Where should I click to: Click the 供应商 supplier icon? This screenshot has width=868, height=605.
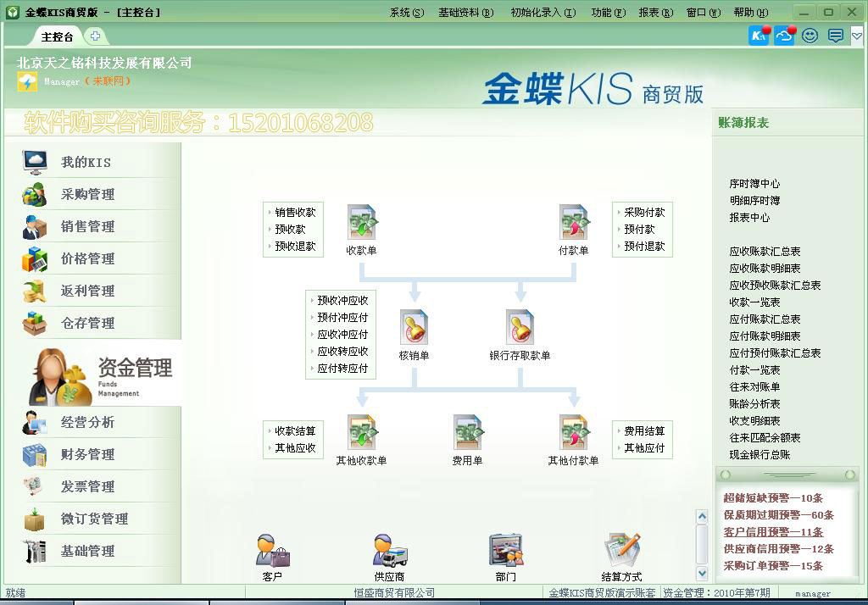click(387, 549)
